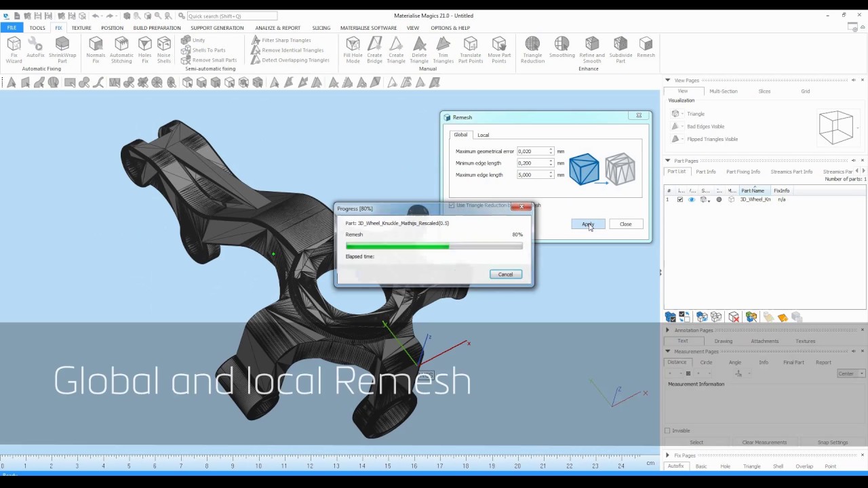Launch the Smoothing tool
The image size is (868, 488).
coord(561,47)
